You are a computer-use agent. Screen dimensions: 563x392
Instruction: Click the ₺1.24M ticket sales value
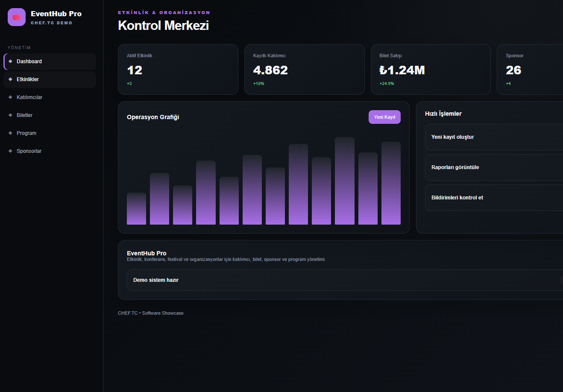tap(402, 70)
